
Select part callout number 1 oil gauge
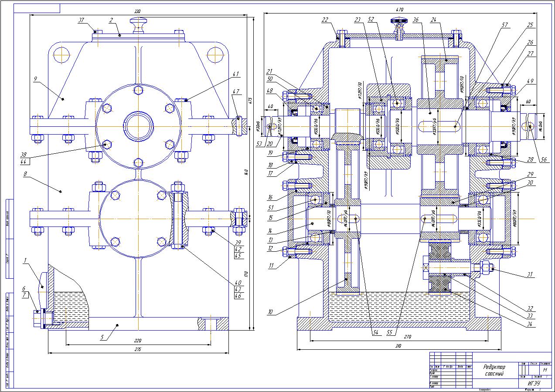point(26,260)
